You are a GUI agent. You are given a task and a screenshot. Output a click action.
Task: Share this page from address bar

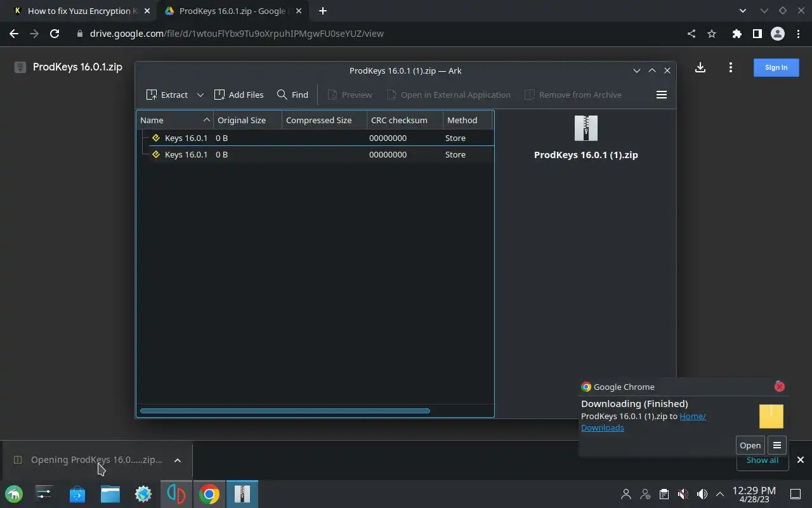(x=691, y=34)
